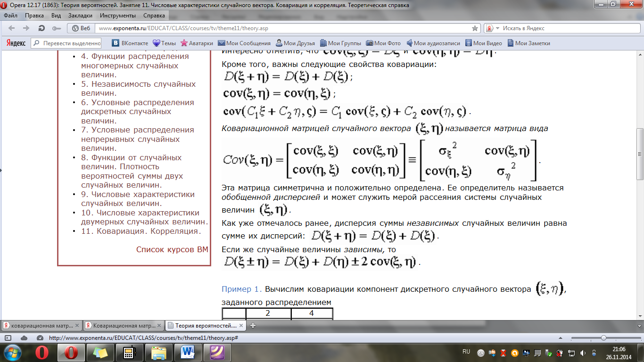644x362 pixels.
Task: Open Windows Explorer from the taskbar
Action: tap(158, 353)
